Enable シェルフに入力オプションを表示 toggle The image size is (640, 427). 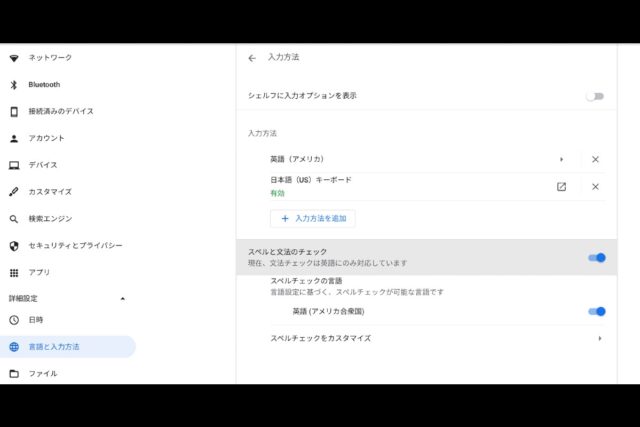[595, 96]
